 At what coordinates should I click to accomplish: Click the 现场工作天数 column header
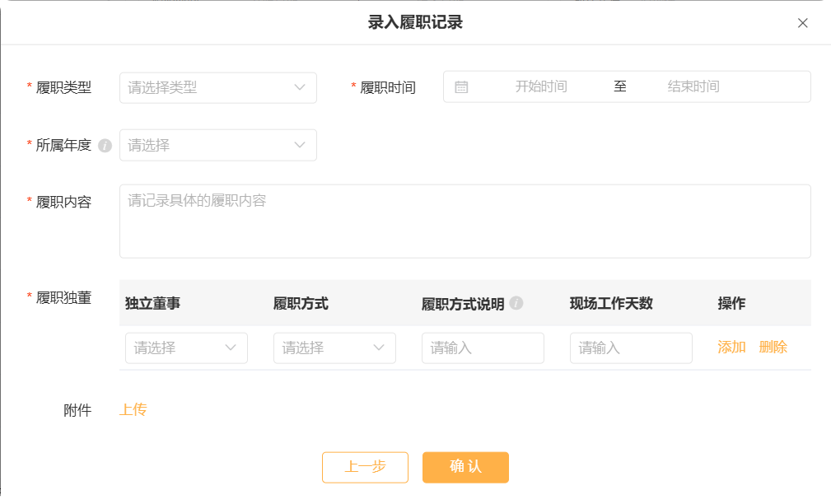pyautogui.click(x=611, y=303)
